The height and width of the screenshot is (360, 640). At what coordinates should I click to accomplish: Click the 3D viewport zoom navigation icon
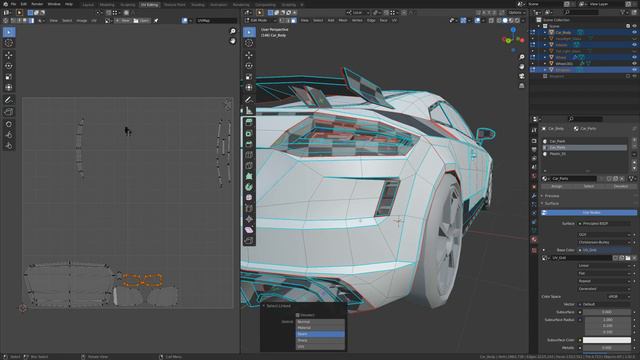(522, 57)
